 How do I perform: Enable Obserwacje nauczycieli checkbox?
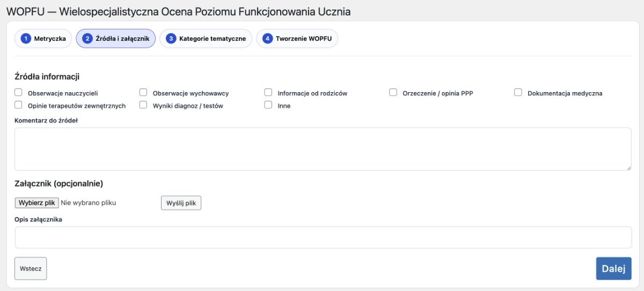(x=18, y=93)
